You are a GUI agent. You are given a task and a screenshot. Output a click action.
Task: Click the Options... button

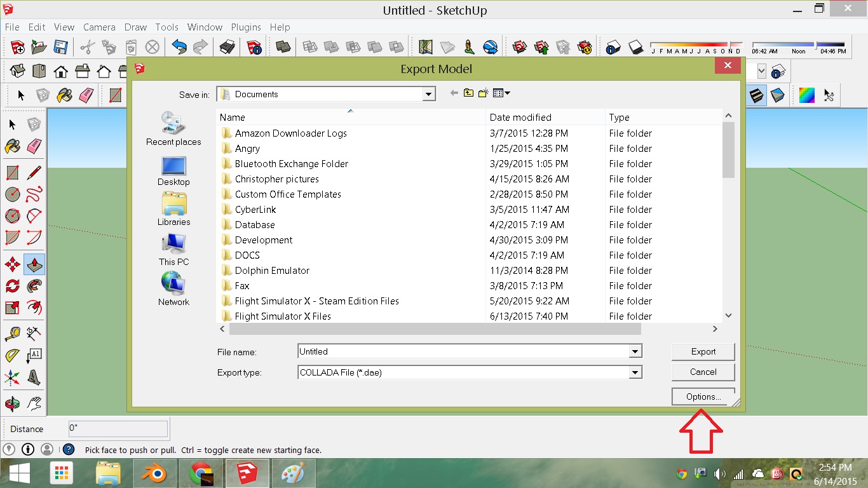point(703,396)
